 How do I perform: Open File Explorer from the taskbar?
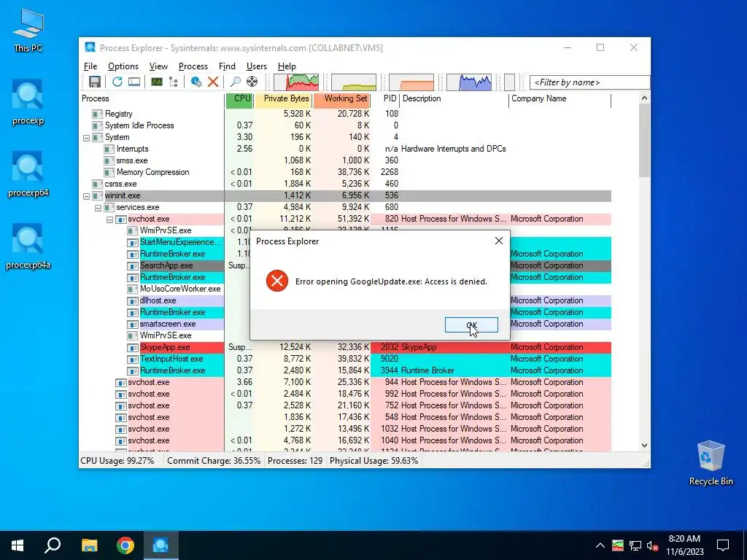pos(89,545)
